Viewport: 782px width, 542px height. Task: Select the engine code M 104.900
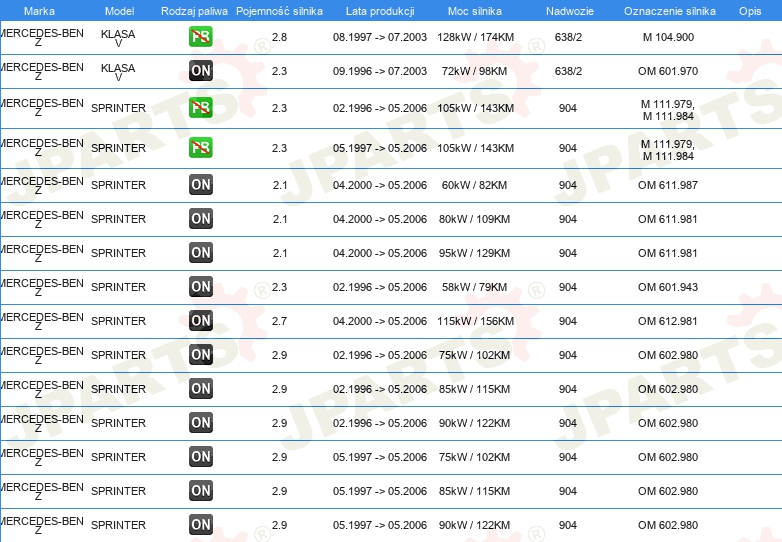tap(668, 37)
